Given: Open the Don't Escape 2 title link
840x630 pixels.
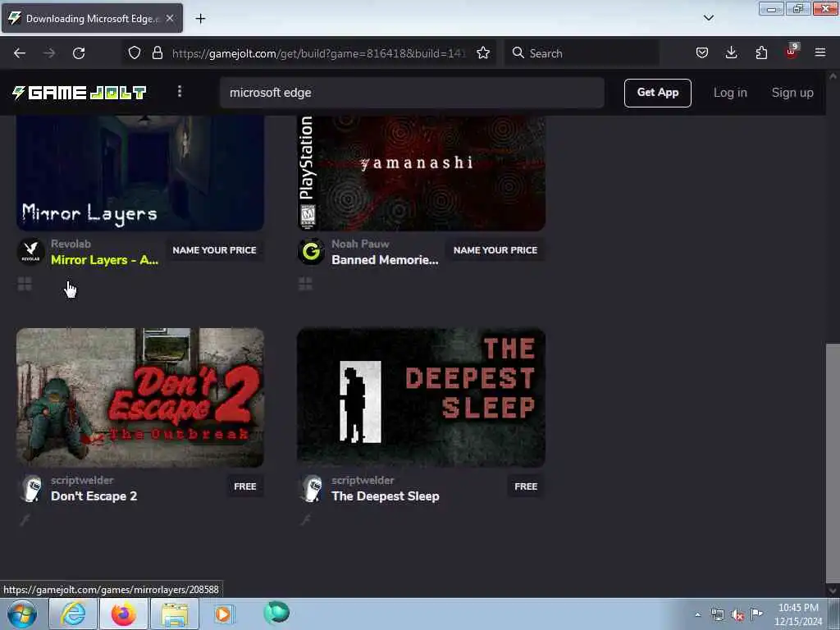Looking at the screenshot, I should coord(94,496).
